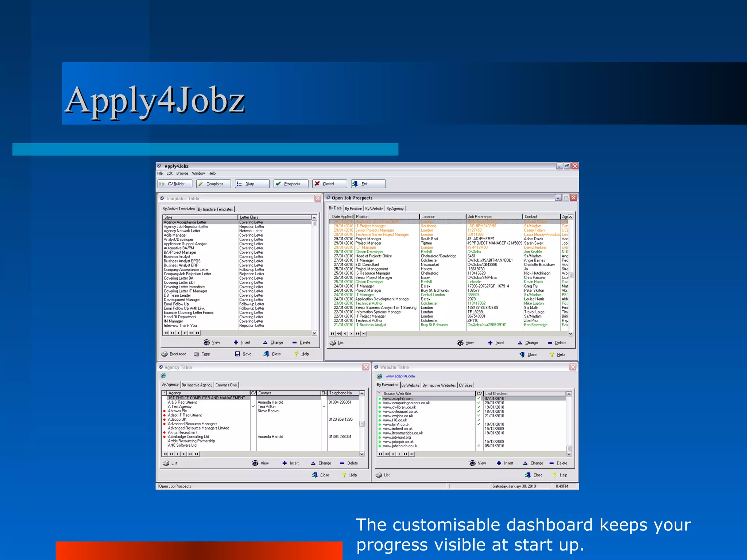The width and height of the screenshot is (747, 560).
Task: Click View eye icon in Templates Table
Action: tap(212, 342)
